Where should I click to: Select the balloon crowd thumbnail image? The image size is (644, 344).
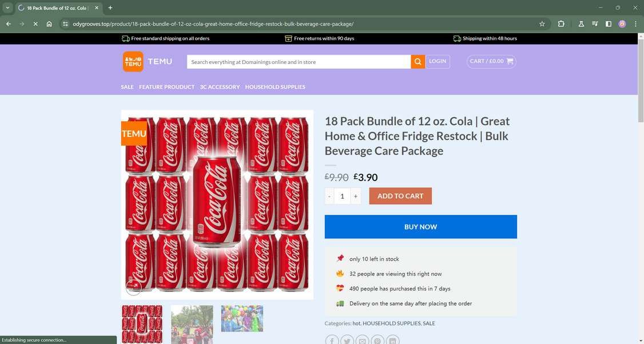click(x=242, y=319)
